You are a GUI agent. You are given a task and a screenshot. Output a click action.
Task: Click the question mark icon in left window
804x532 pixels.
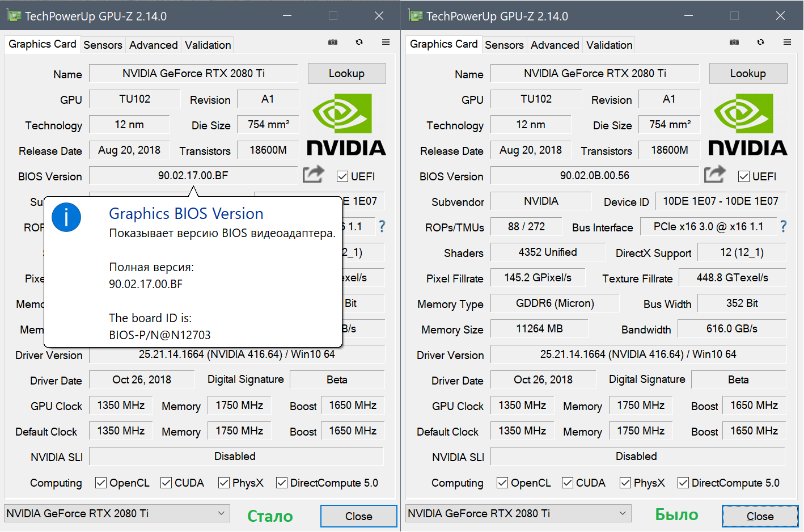click(382, 227)
